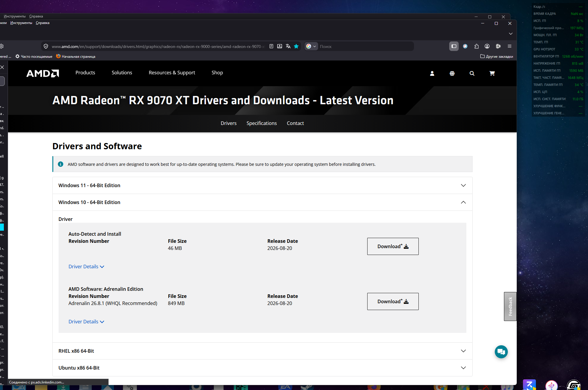Viewport: 588px width, 390px height.
Task: Open the Resources & Support menu
Action: pyautogui.click(x=172, y=73)
